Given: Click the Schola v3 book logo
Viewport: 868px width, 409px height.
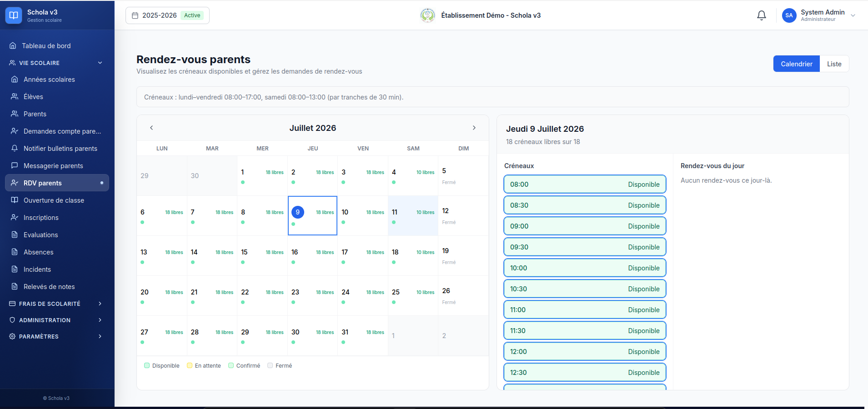Looking at the screenshot, I should [x=14, y=15].
